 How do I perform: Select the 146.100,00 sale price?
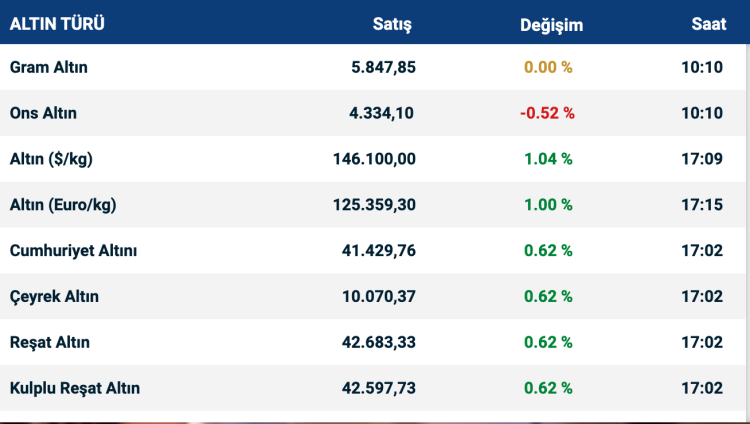[x=374, y=159]
